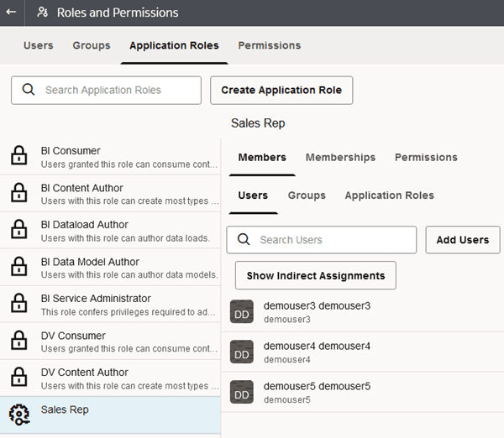The height and width of the screenshot is (438, 504).
Task: Click the BI Service Administrator lock icon
Action: [x=18, y=305]
